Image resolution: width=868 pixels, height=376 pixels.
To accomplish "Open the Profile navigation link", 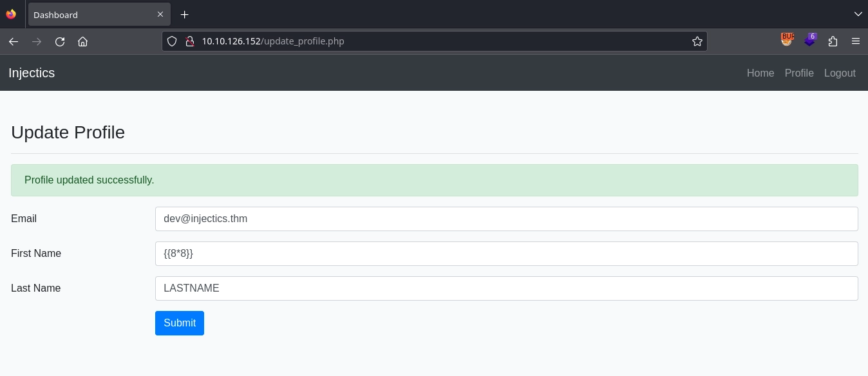I will tap(799, 73).
